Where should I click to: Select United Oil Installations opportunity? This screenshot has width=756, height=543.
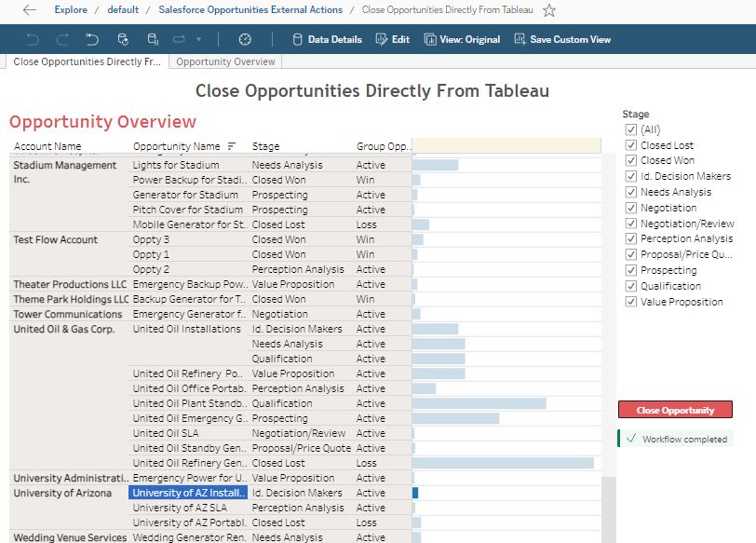click(186, 330)
